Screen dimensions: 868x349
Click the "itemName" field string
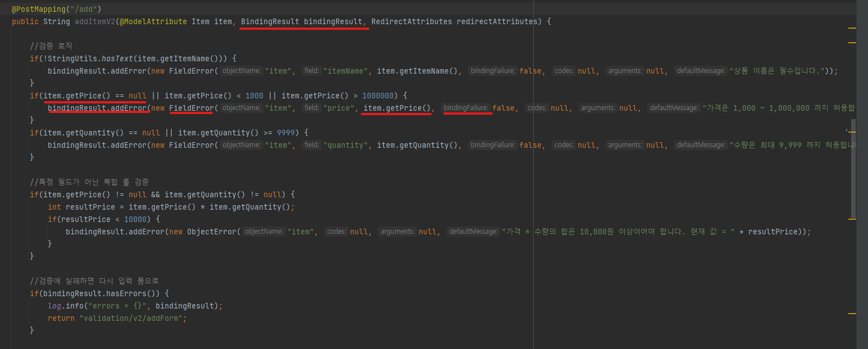pos(346,71)
